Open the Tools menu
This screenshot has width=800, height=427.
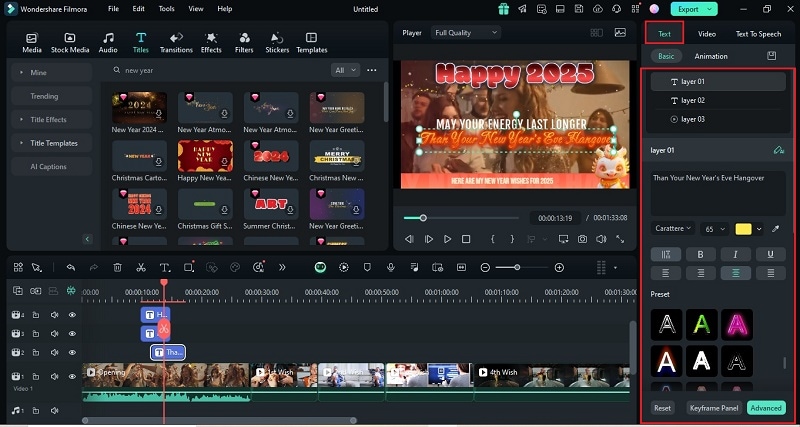coord(166,9)
